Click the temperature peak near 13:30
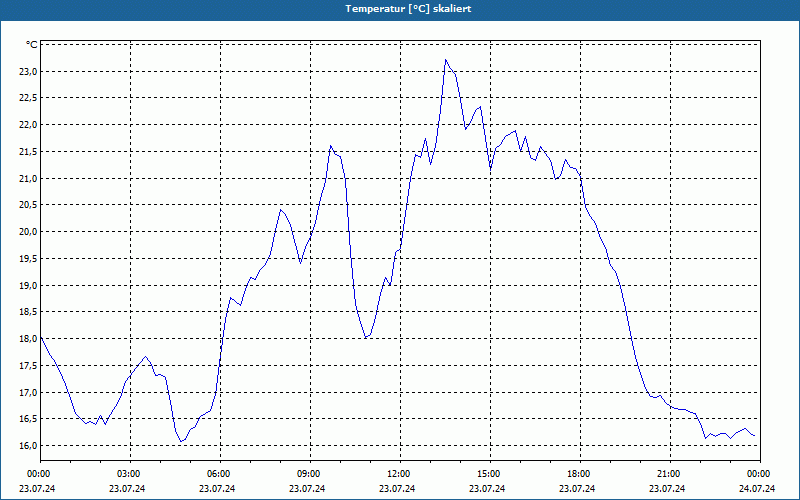This screenshot has width=800, height=500. coord(446,60)
